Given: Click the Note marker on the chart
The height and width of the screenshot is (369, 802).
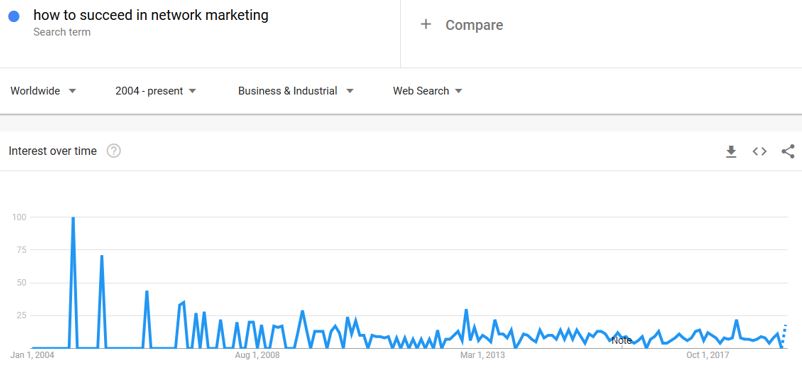Looking at the screenshot, I should pos(621,341).
